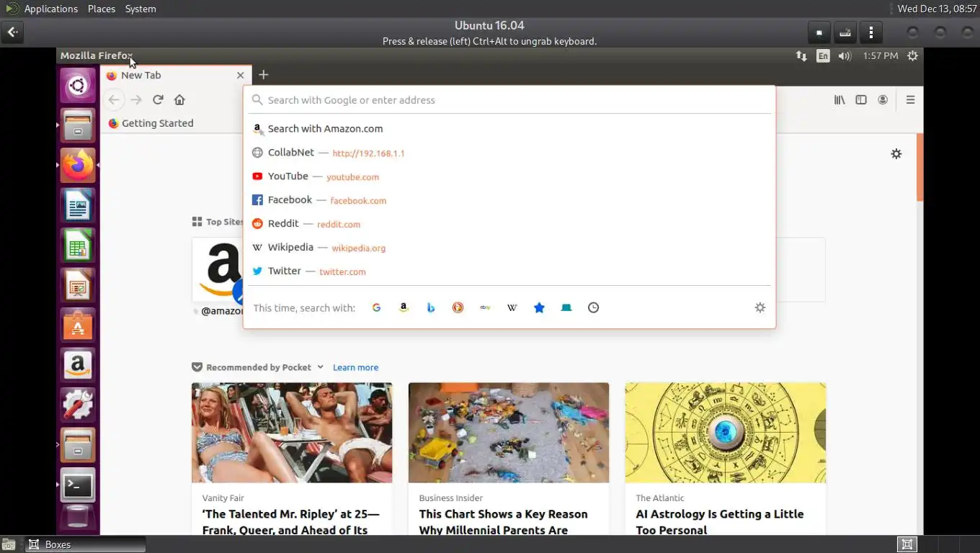Open the Vanity Fair Pocket story image
The height and width of the screenshot is (553, 980).
pyautogui.click(x=292, y=432)
